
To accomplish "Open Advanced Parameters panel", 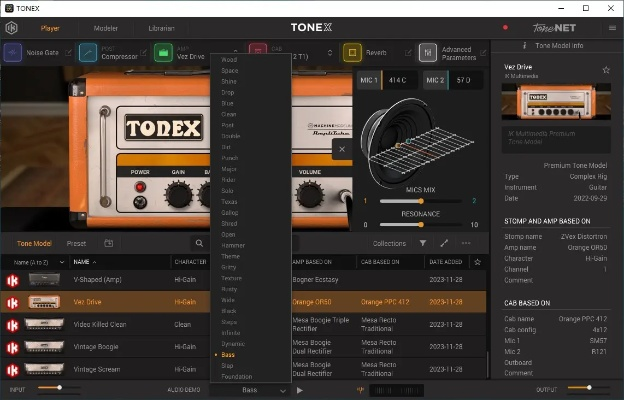I will click(427, 52).
